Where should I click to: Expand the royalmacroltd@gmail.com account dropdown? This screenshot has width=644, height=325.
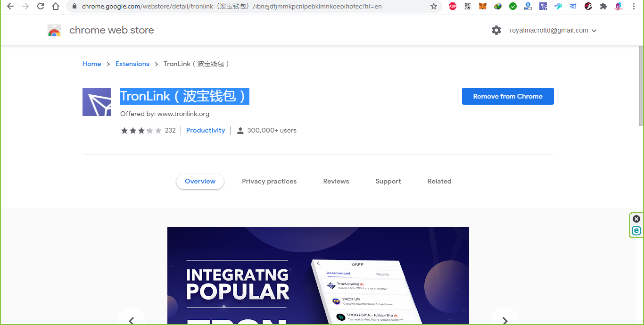[553, 30]
